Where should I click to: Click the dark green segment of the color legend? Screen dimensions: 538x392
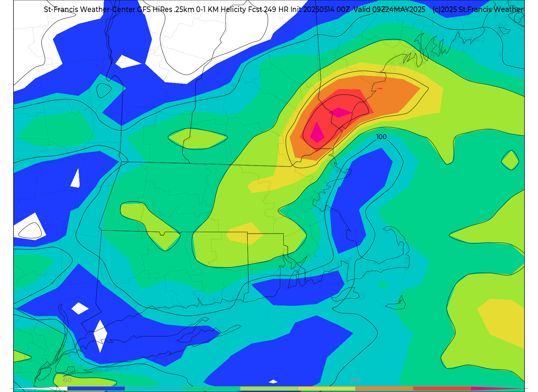pyautogui.click(x=211, y=389)
